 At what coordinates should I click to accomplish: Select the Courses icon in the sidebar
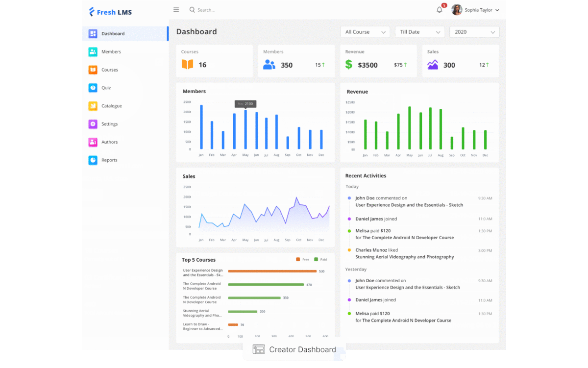93,70
